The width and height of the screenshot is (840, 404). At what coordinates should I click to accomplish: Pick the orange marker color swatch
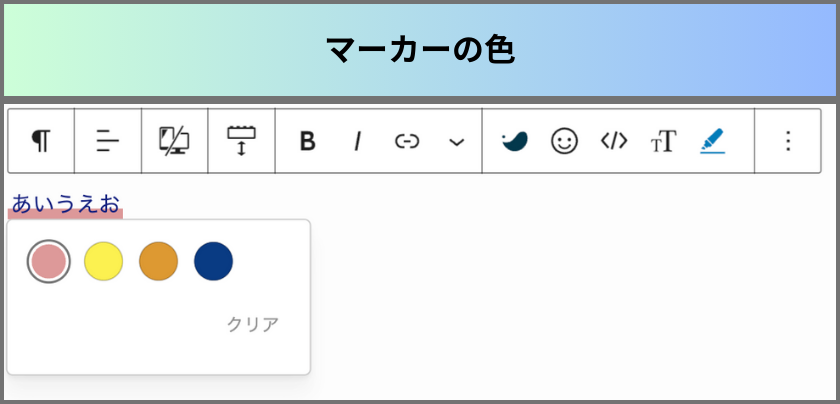click(x=159, y=261)
